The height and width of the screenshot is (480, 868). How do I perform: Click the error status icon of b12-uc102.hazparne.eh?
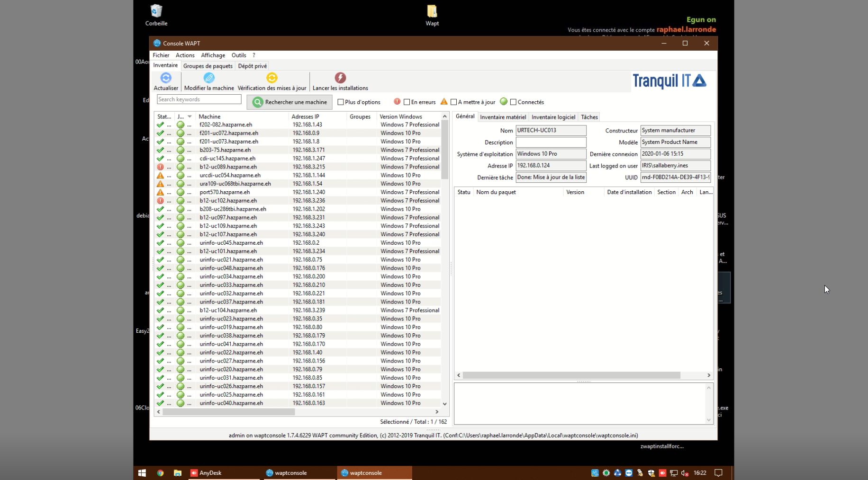160,201
